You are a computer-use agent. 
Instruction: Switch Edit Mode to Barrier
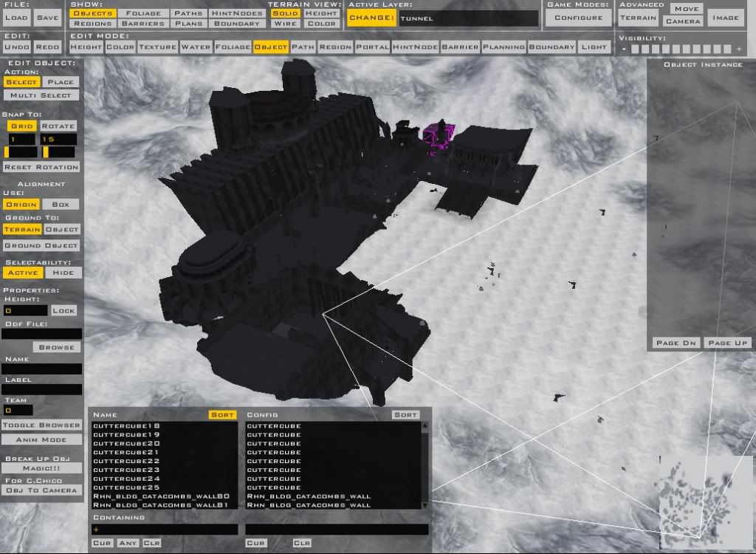460,47
